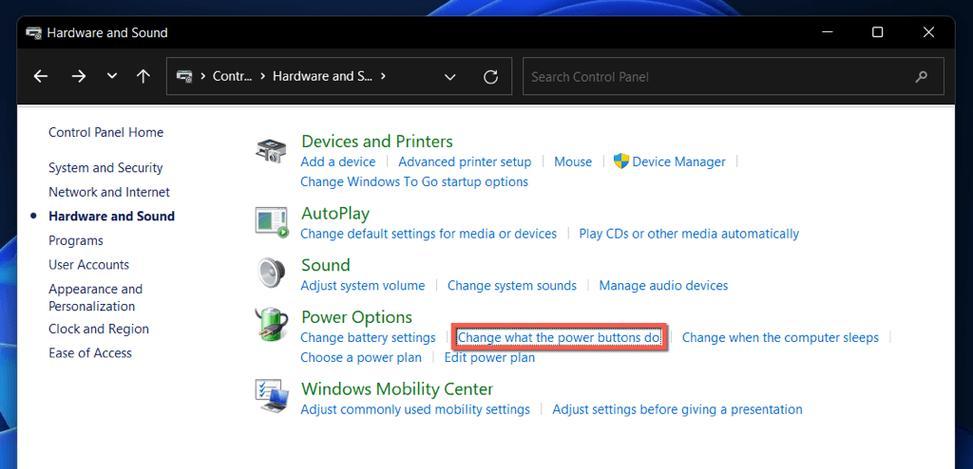Open the recent locations dropdown chevron

point(112,76)
